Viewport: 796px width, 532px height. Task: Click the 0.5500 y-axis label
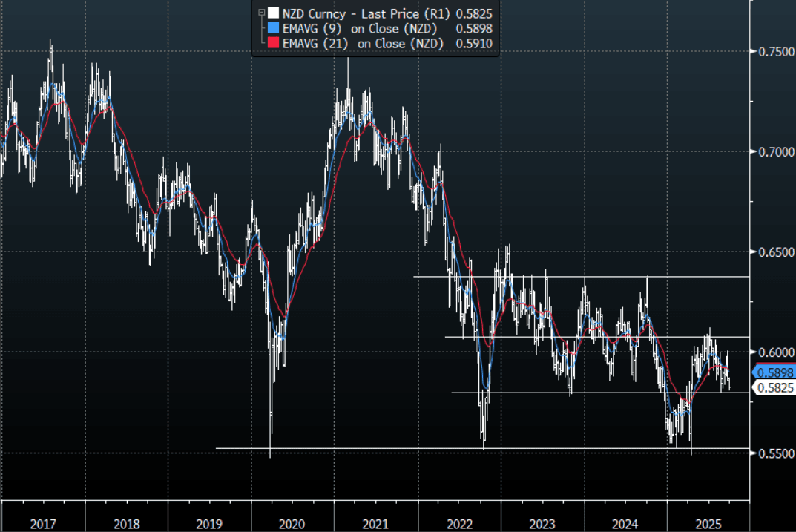[x=776, y=453]
